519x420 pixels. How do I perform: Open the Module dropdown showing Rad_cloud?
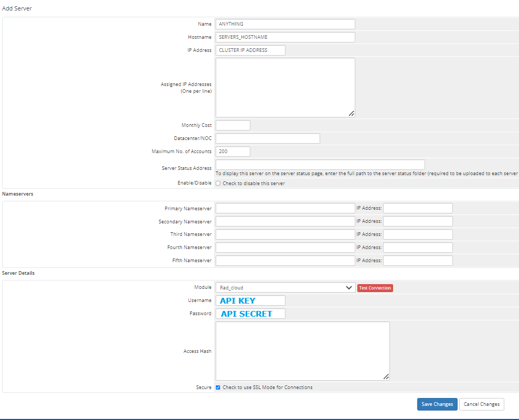pos(285,288)
